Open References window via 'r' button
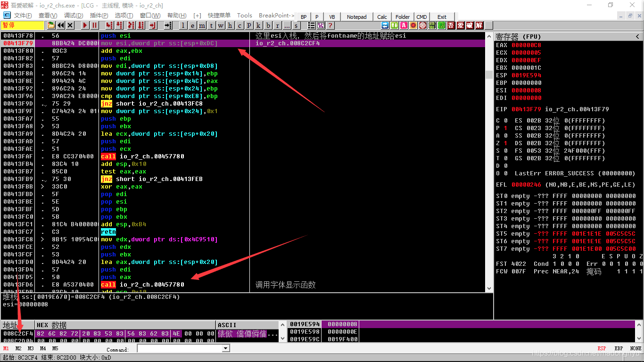The height and width of the screenshot is (362, 644). point(277,25)
